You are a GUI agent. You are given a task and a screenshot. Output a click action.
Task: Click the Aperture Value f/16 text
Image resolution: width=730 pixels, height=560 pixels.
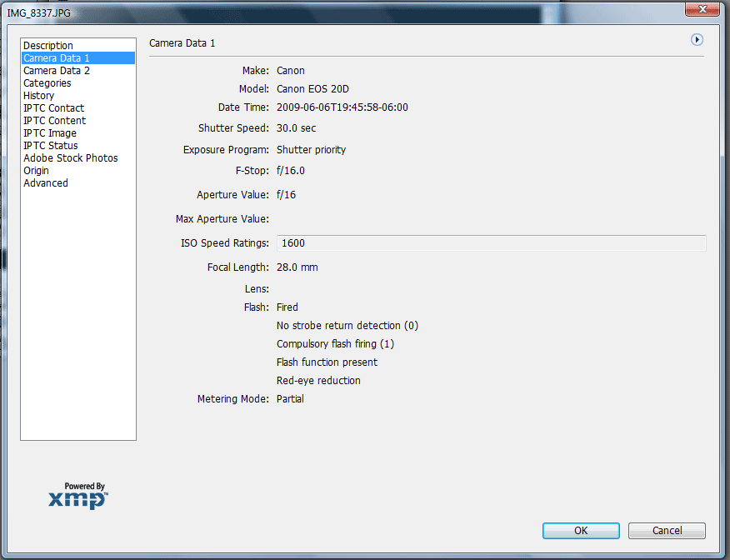(286, 195)
